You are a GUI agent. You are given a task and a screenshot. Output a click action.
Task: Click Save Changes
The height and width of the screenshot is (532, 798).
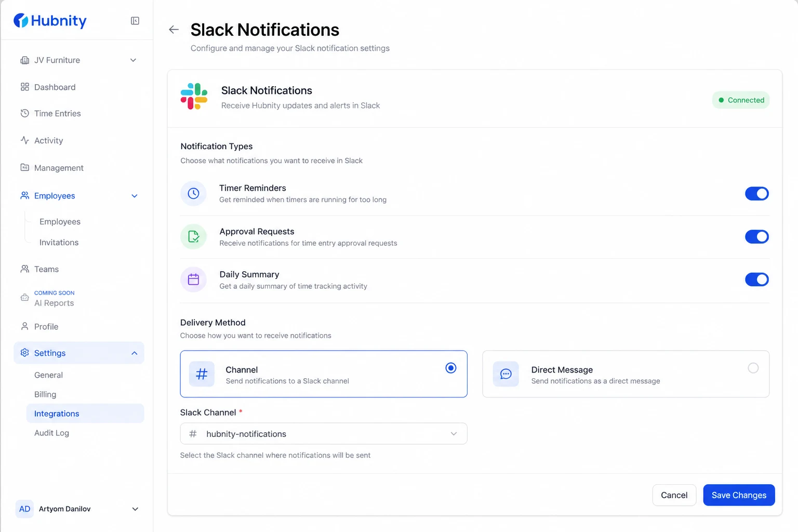[x=739, y=495]
